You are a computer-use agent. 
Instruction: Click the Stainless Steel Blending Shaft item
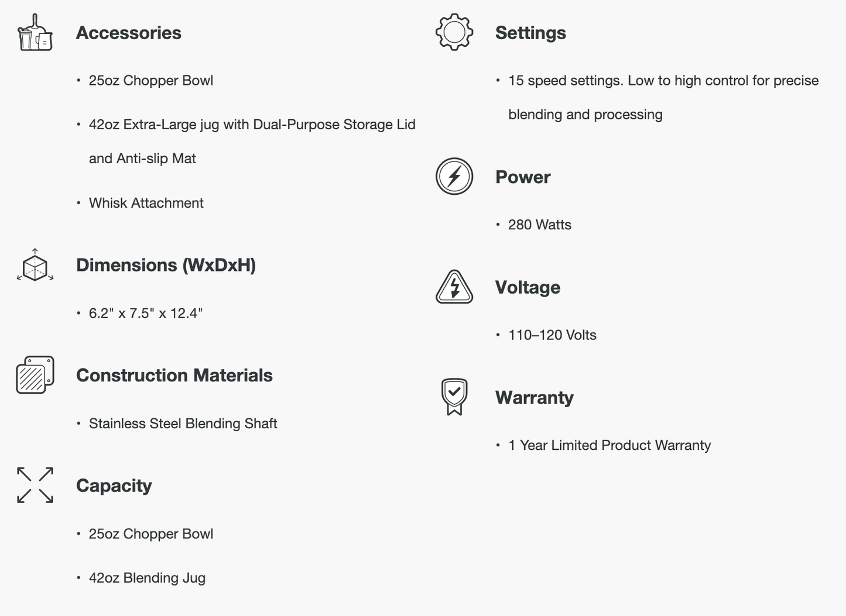tap(183, 424)
